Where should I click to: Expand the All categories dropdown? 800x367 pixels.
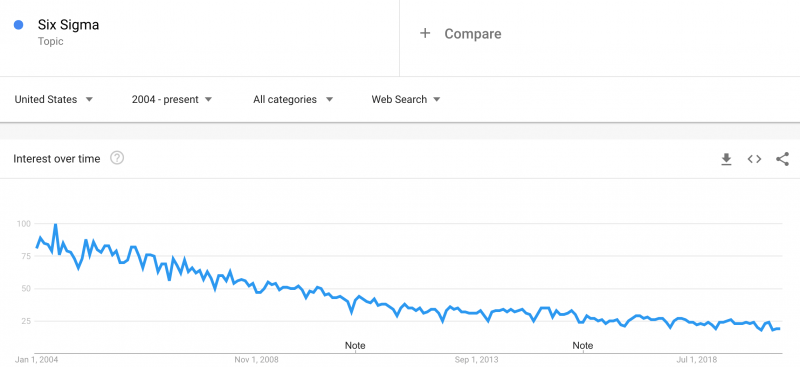[x=293, y=100]
